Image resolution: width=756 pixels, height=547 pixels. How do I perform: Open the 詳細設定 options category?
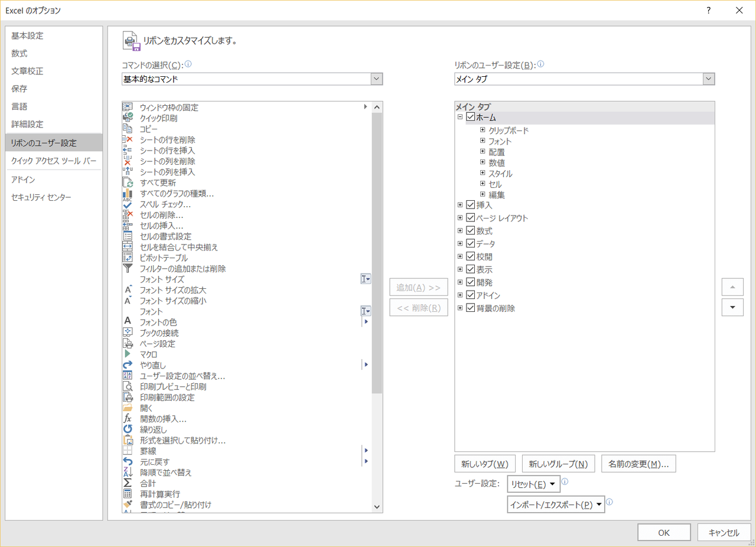pos(54,124)
